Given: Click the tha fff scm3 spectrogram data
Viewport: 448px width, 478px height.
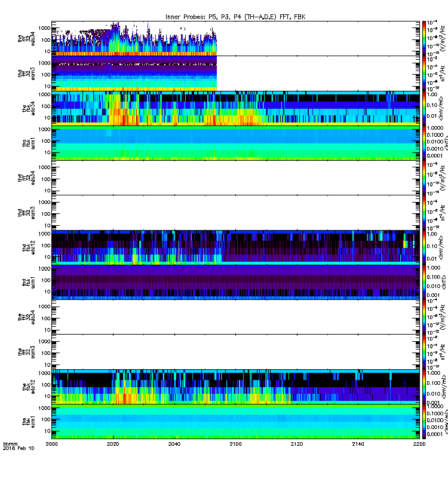Looking at the screenshot, I should pyautogui.click(x=134, y=73).
